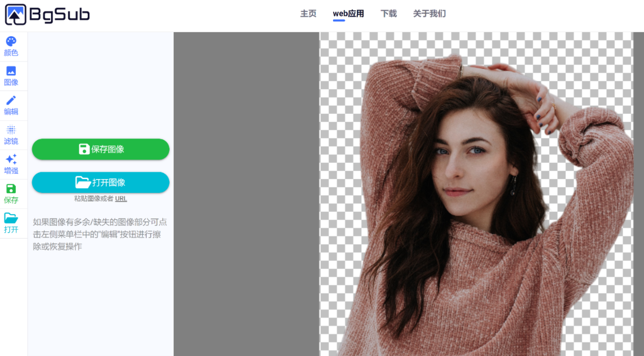
Task: Select the web应用 navigation tab
Action: coord(348,14)
